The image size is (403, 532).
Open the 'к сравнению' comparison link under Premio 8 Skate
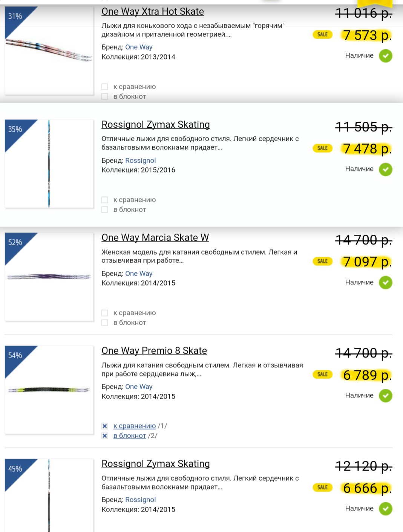[135, 426]
